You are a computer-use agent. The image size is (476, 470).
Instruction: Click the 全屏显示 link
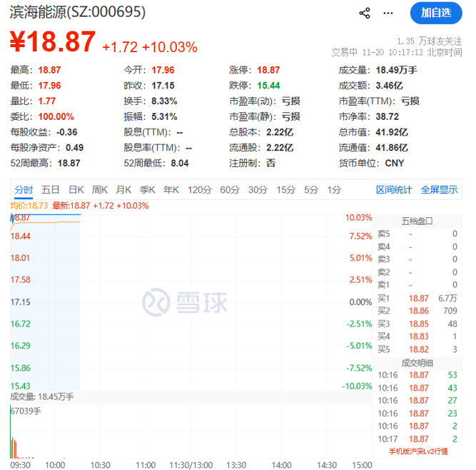tap(439, 189)
